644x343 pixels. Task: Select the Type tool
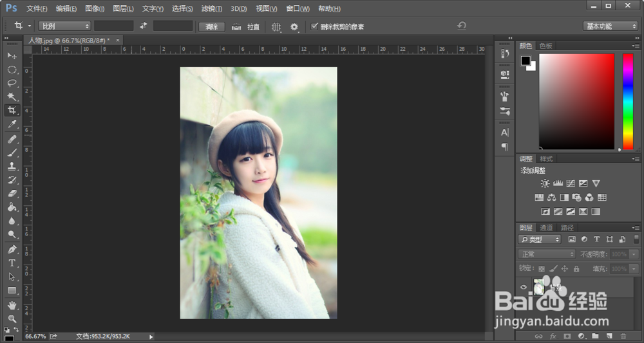(x=12, y=263)
